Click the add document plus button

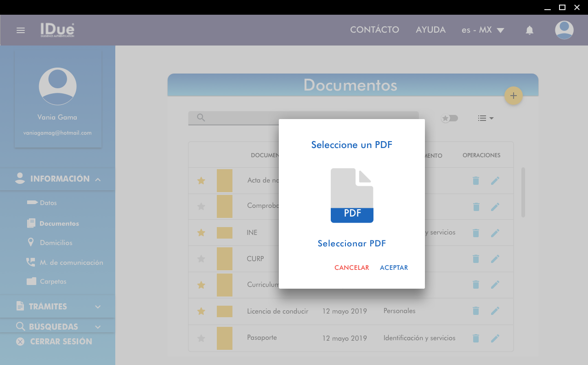513,96
